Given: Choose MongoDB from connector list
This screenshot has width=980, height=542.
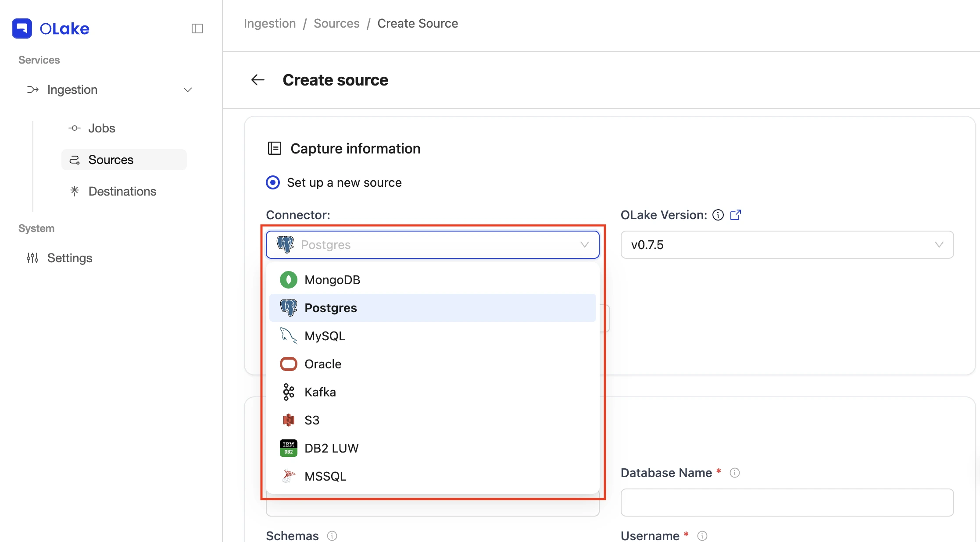Looking at the screenshot, I should pyautogui.click(x=433, y=280).
